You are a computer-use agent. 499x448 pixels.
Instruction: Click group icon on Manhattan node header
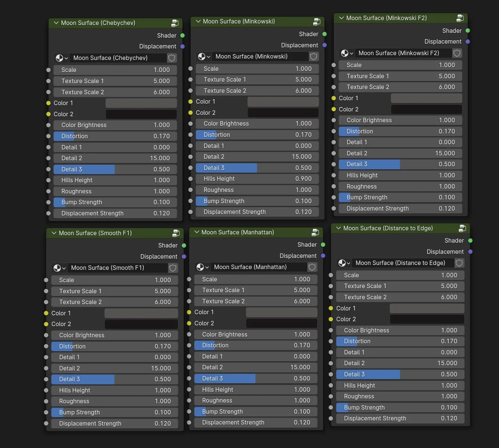tap(315, 233)
